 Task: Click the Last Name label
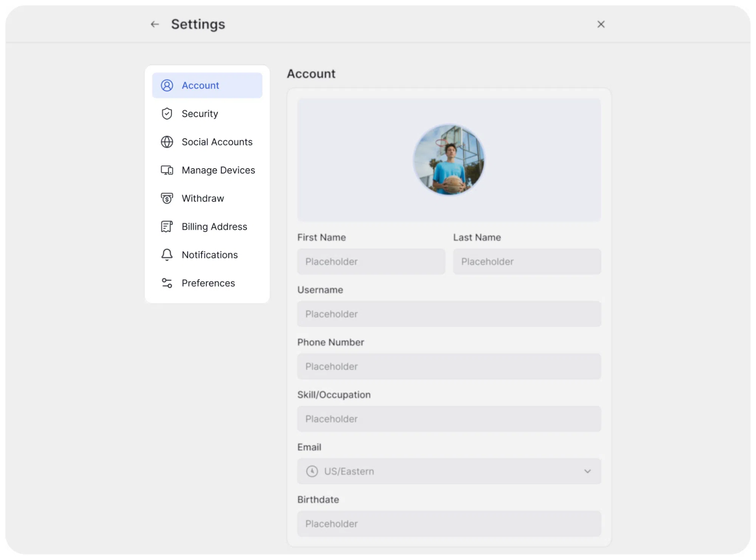pos(477,238)
